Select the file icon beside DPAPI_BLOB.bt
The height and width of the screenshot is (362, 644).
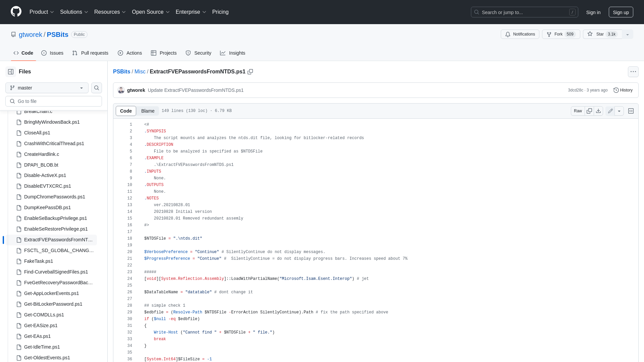click(19, 165)
